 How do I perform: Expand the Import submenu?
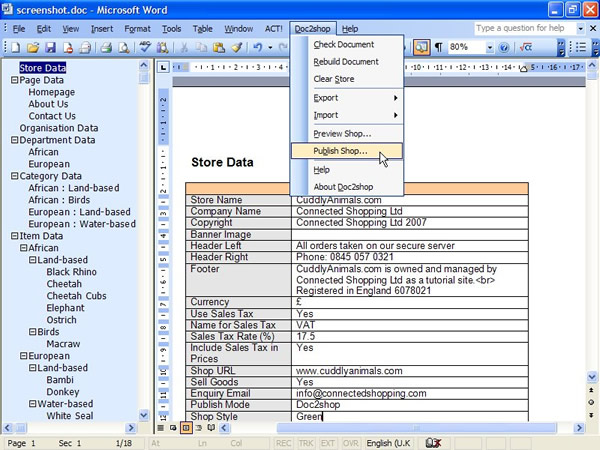[347, 115]
